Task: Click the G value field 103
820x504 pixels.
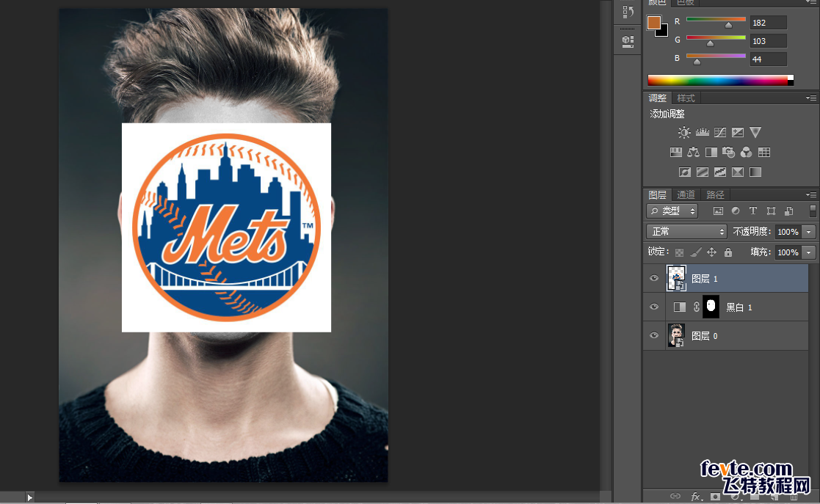Action: tap(768, 41)
